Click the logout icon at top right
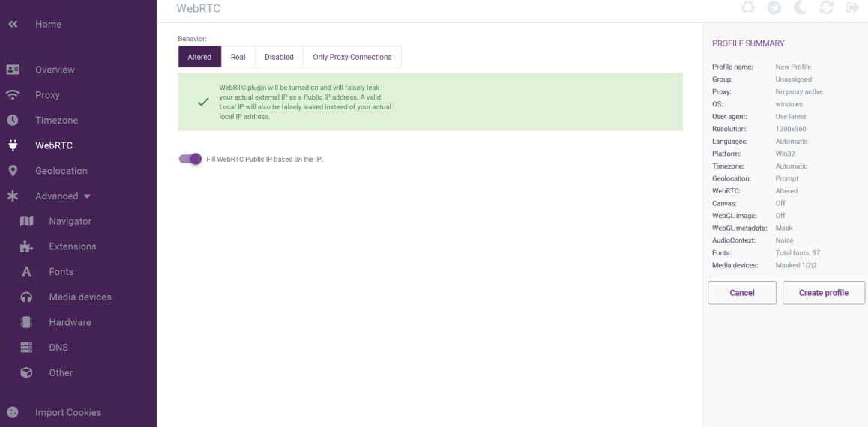This screenshot has height=427, width=868. click(852, 7)
